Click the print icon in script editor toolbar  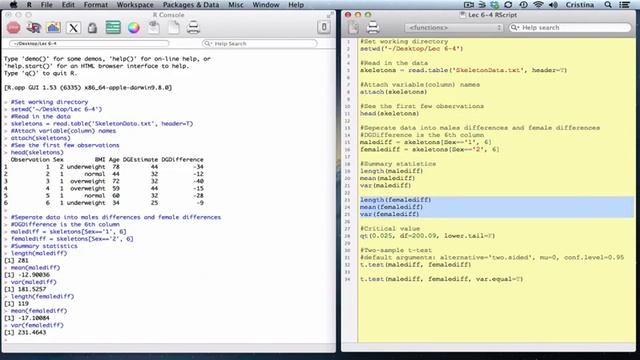point(373,27)
